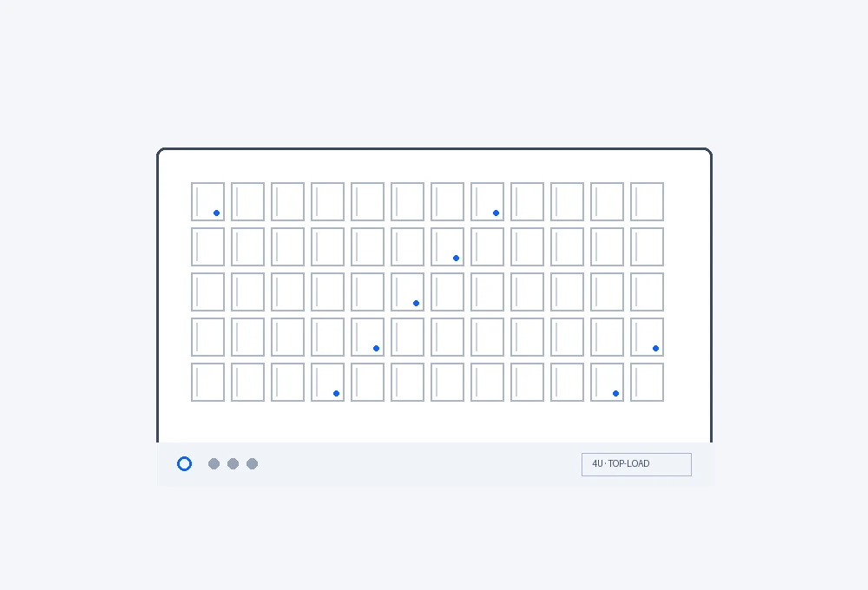Viewport: 868px width, 590px height.
Task: Select the blue-dot drive bay in top row, first column
Action: [208, 201]
